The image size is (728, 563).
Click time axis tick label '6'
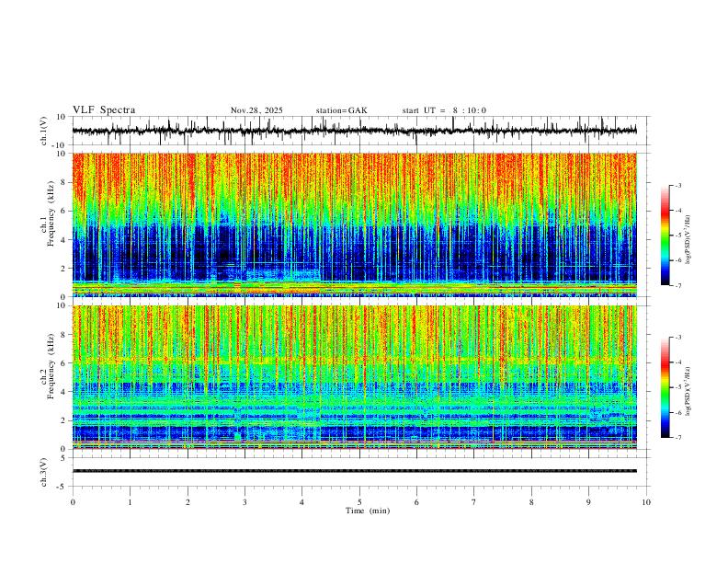[417, 502]
